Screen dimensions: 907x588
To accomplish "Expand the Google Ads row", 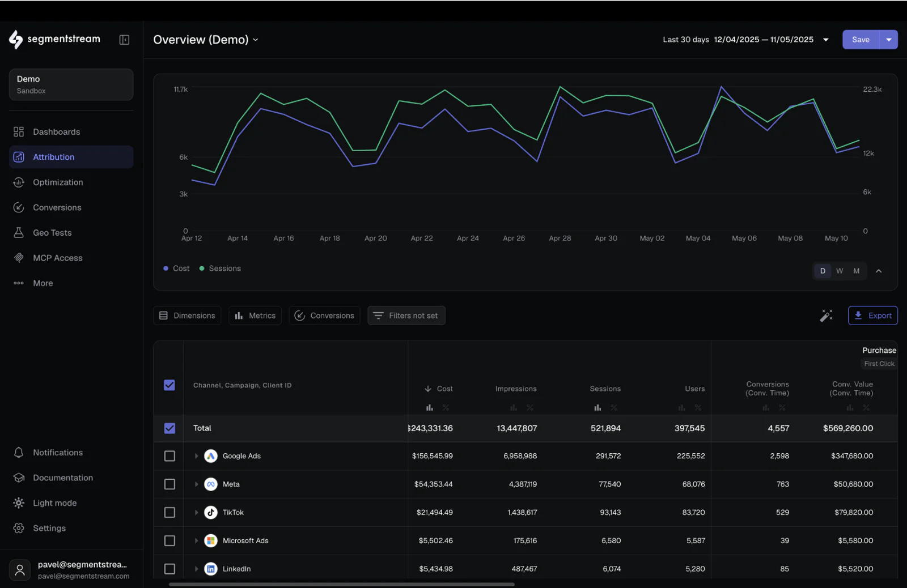I will (x=196, y=456).
